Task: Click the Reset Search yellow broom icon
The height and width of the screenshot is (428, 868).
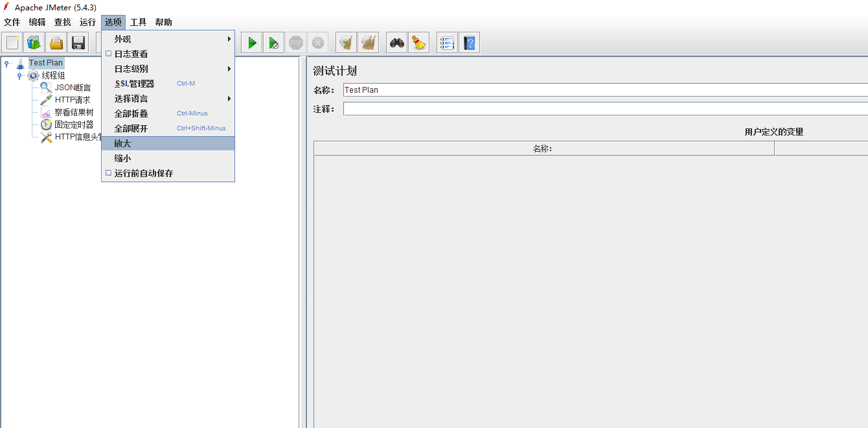Action: 419,43
